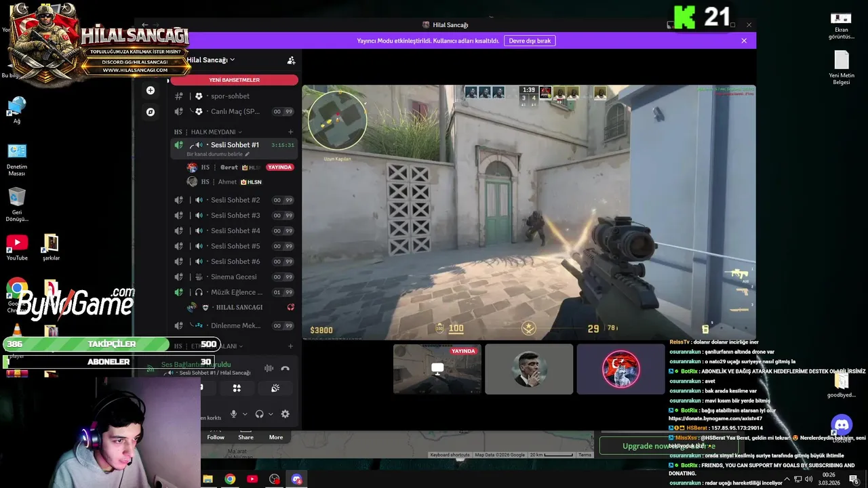This screenshot has height=488, width=868.
Task: Open Hilal Sancağı server dropdown menu
Action: tap(211, 60)
